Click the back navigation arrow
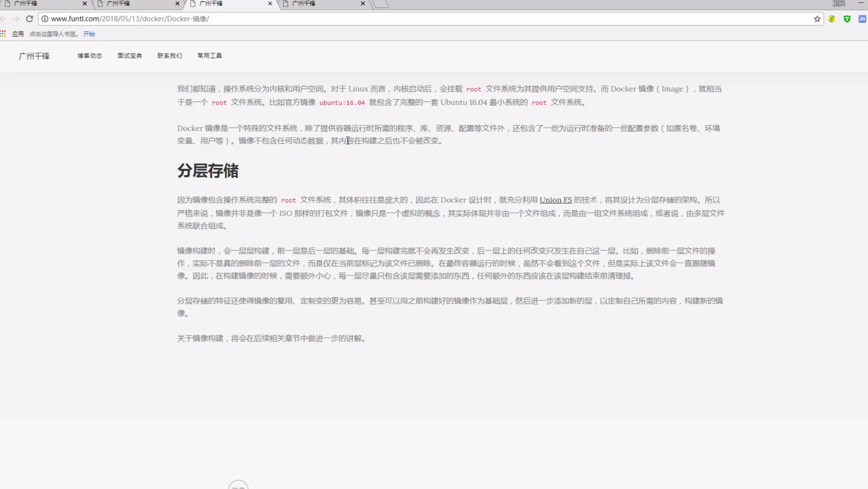 pos(3,19)
